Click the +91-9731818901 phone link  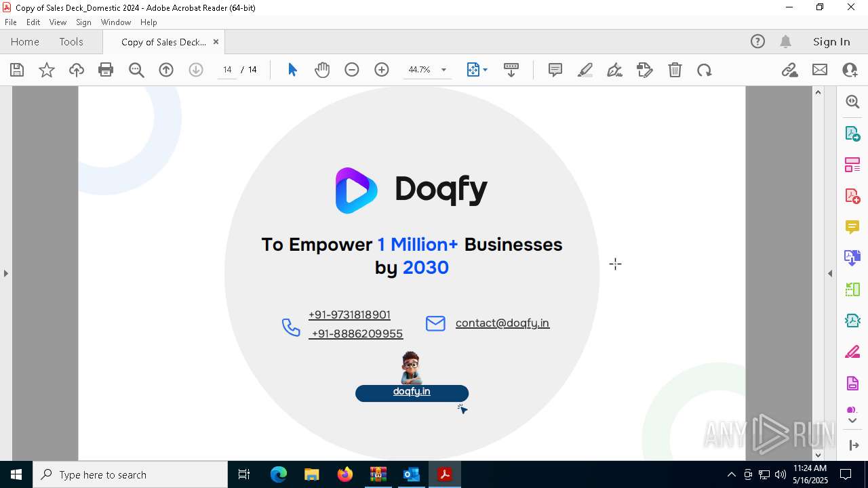[x=349, y=314]
